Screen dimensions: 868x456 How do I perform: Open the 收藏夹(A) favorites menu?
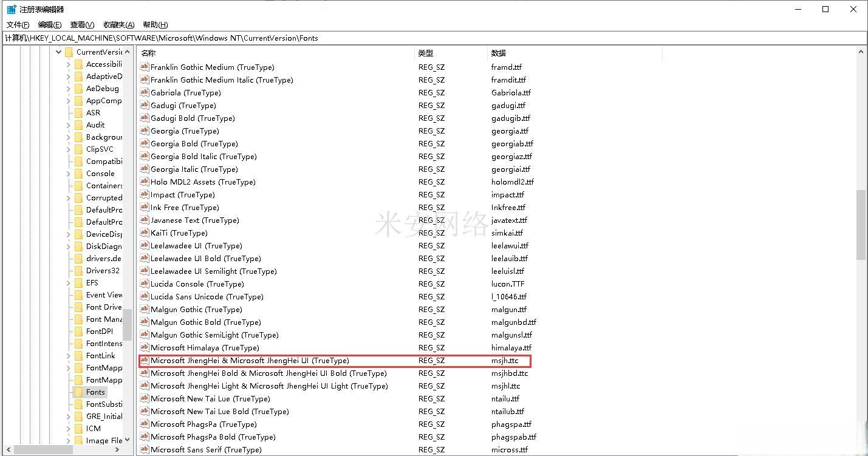[118, 25]
